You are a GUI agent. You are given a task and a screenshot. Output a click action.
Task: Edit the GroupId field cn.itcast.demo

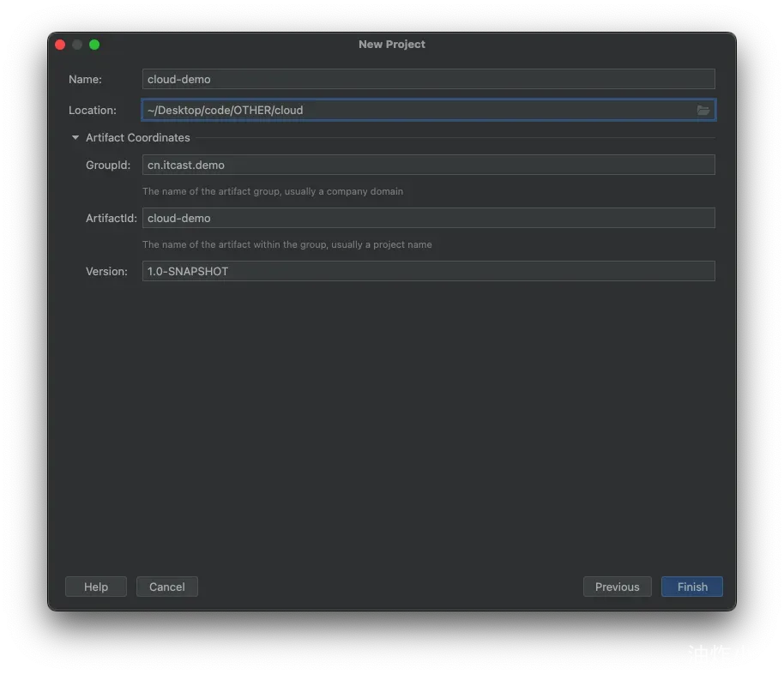pyautogui.click(x=429, y=165)
